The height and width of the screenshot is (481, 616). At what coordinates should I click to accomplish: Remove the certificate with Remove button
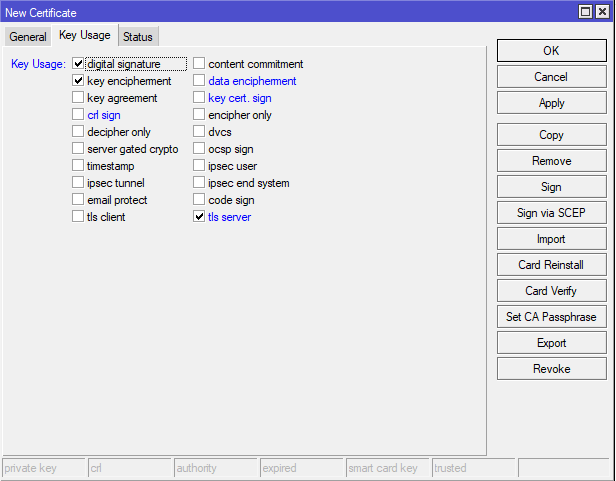552,161
